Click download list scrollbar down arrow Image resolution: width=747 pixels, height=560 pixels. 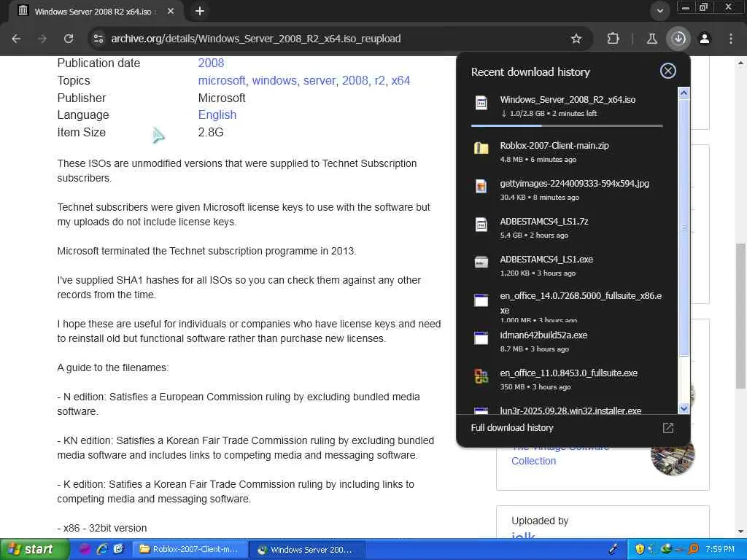click(x=684, y=408)
